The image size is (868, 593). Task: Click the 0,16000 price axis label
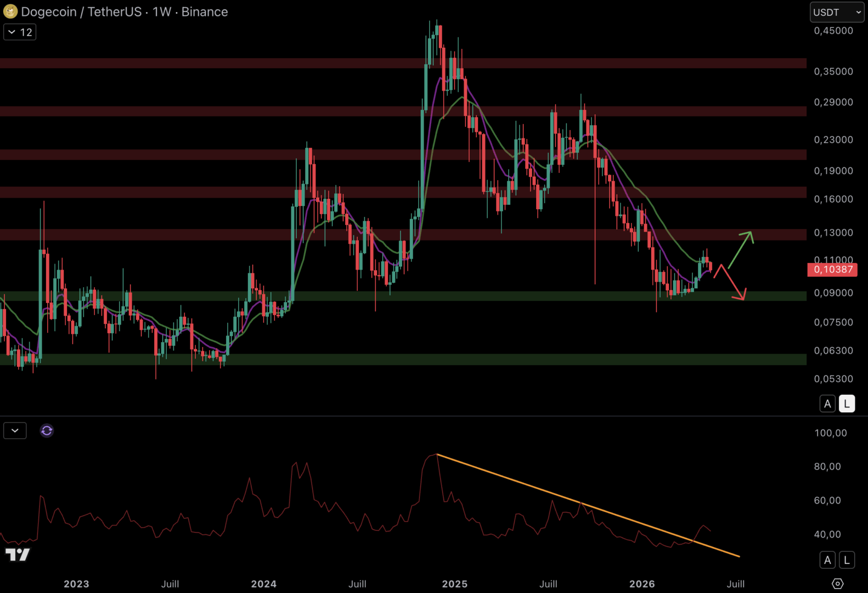pos(833,199)
